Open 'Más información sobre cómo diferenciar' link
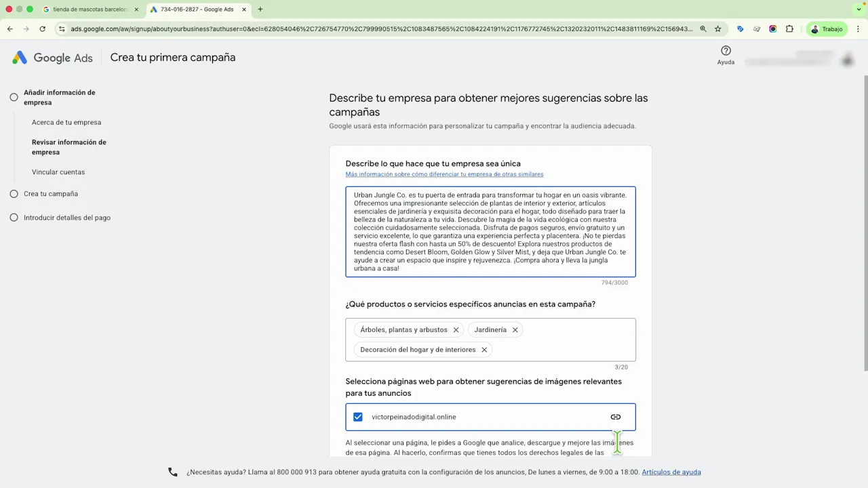 (444, 174)
